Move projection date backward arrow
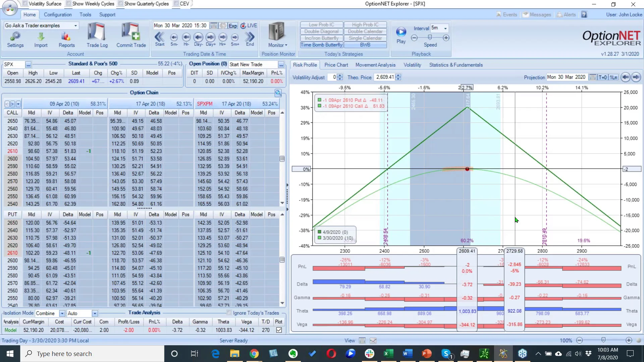This screenshot has width=644, height=362. (625, 77)
